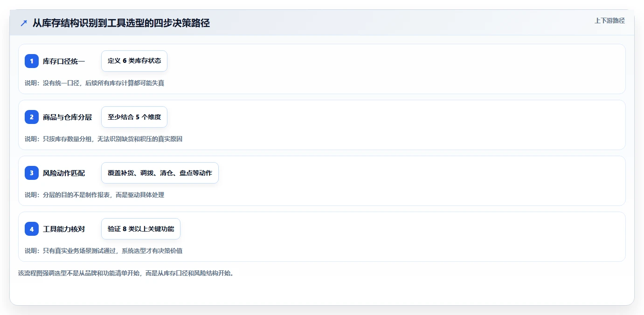Click the step name 风险动作匹配
Viewport: 644px width, 315px height.
pyautogui.click(x=64, y=173)
